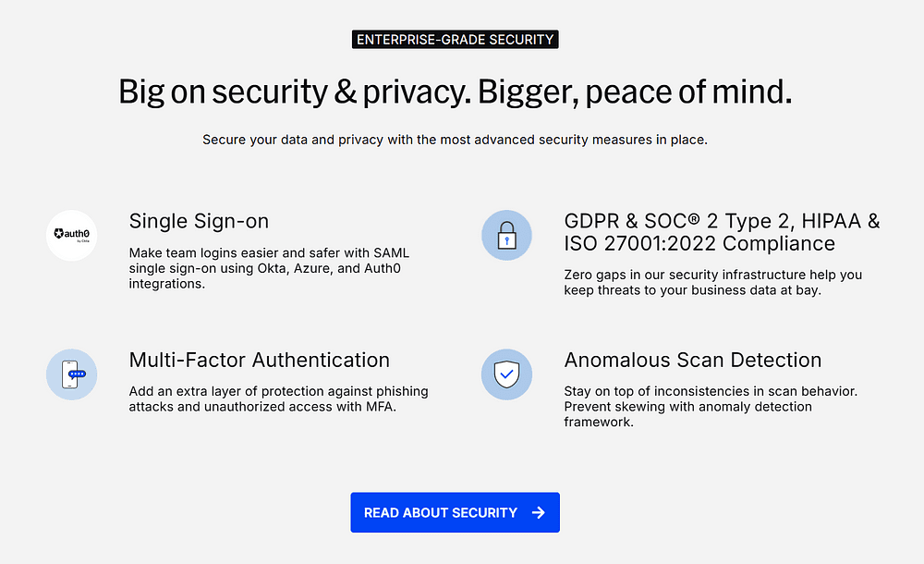
Task: Open the Anomalous Scan Detection heading
Action: click(x=693, y=360)
